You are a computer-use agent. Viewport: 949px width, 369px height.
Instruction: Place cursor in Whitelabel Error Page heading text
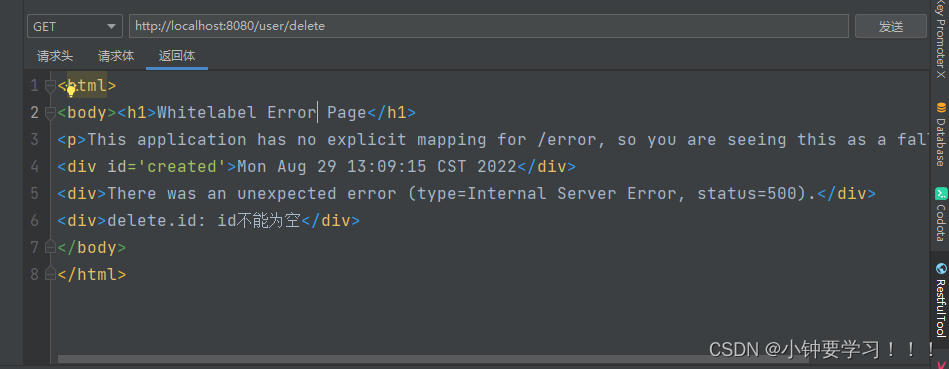pyautogui.click(x=261, y=113)
